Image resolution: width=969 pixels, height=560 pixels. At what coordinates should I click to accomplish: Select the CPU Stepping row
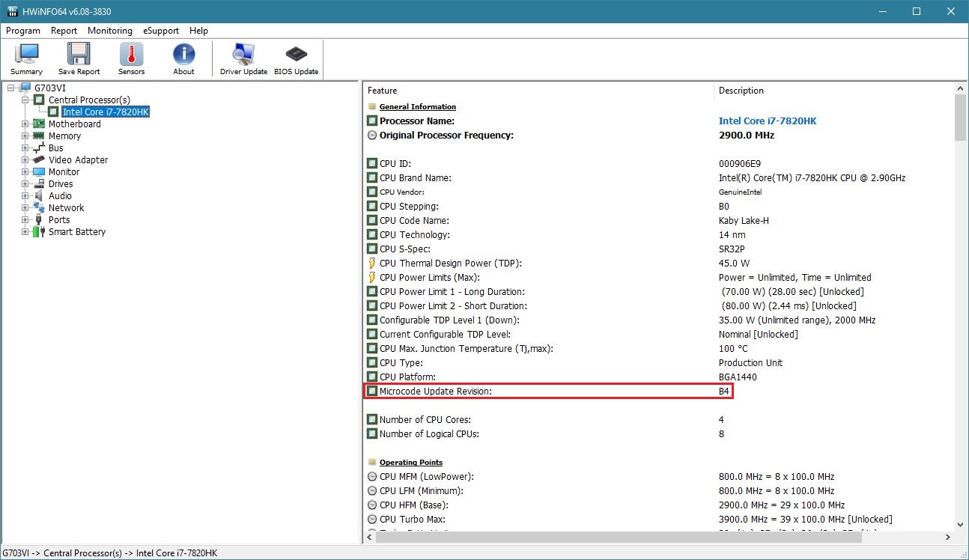[x=659, y=206]
